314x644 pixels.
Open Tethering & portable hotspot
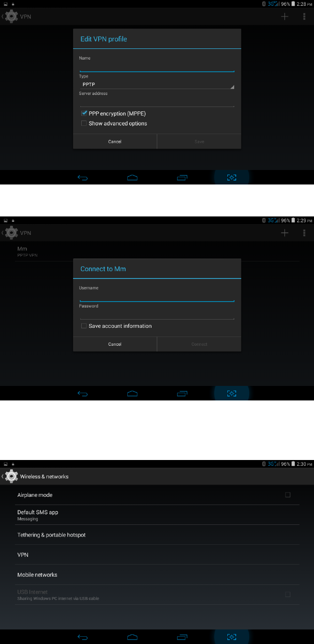point(157,535)
